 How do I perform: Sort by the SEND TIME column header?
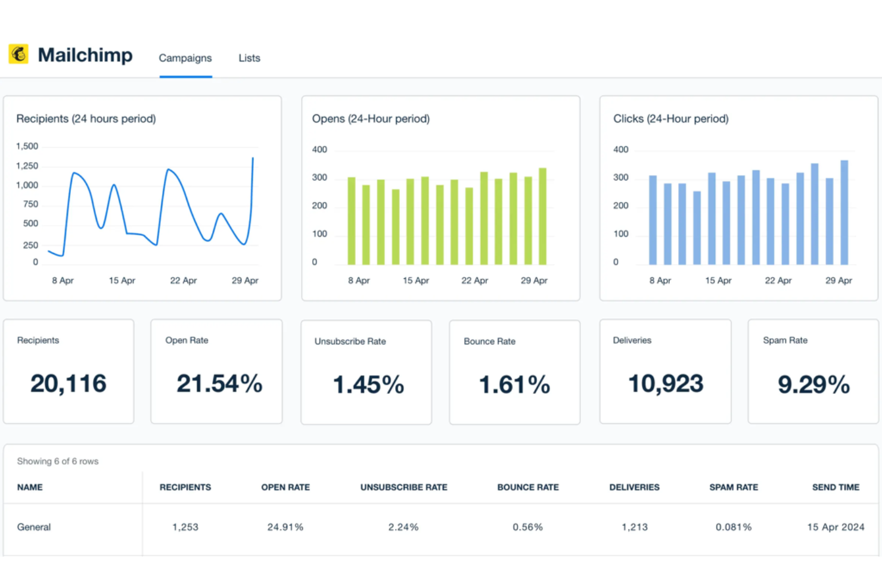(x=836, y=487)
